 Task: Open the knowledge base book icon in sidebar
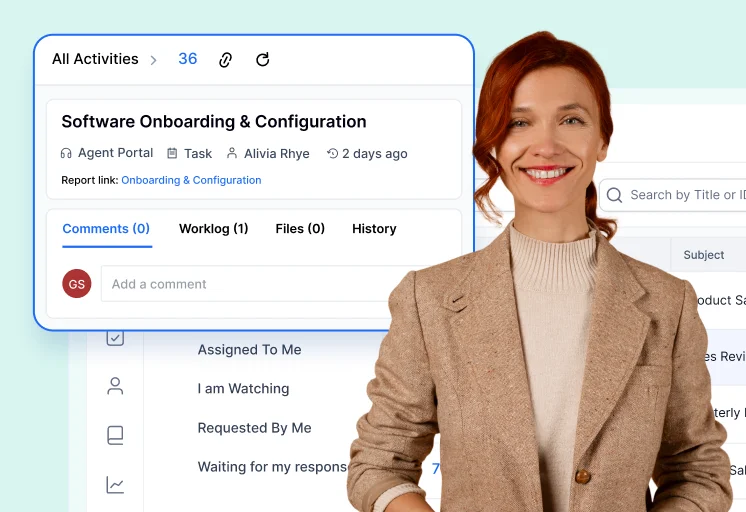(x=115, y=435)
